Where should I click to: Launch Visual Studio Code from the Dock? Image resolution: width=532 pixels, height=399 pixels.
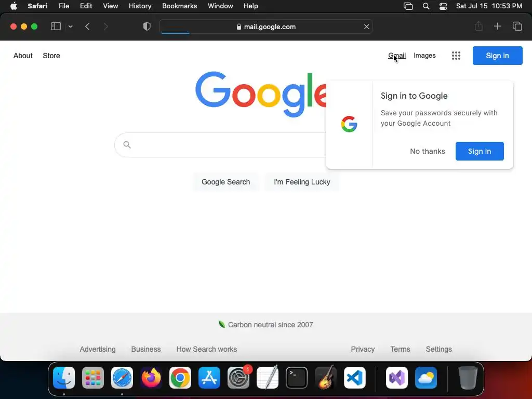[354, 378]
